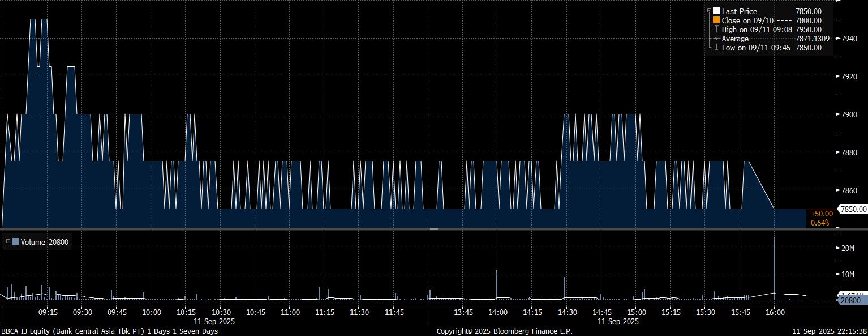Click the 7900 price axis label

tap(849, 114)
